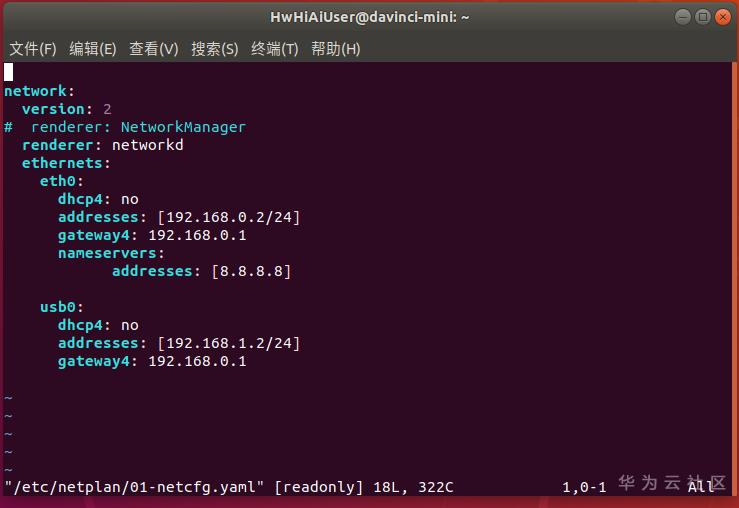Click the eth0 interface key

[x=58, y=181]
